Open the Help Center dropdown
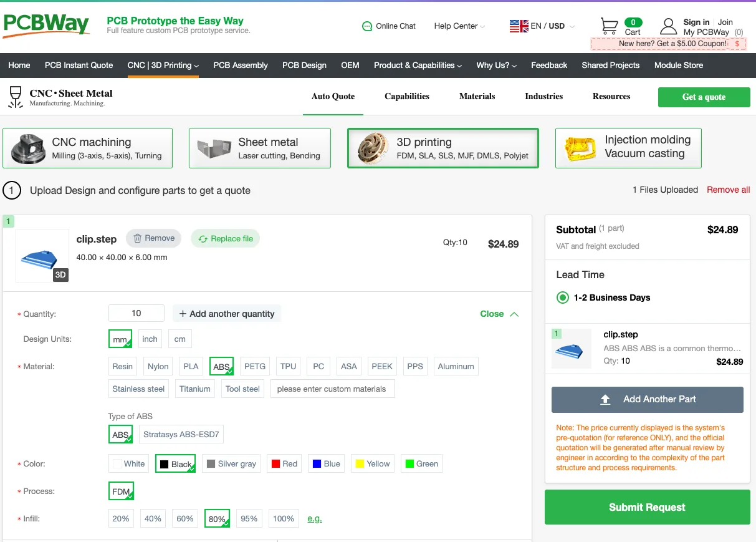756x542 pixels. 459,26
